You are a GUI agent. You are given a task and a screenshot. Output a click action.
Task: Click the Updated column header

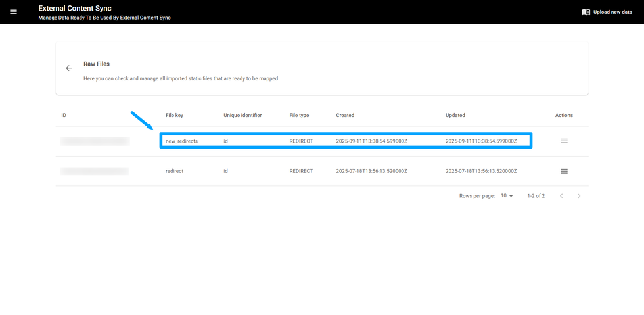point(455,116)
